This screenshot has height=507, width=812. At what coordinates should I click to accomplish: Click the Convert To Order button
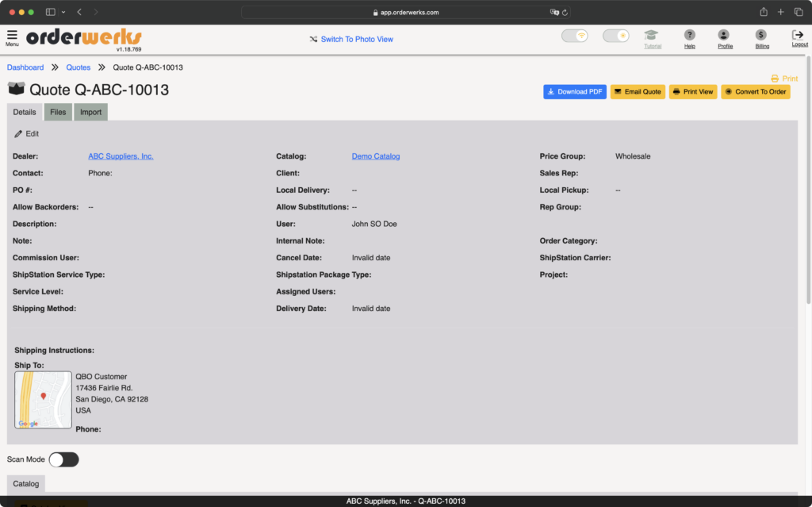click(x=756, y=92)
